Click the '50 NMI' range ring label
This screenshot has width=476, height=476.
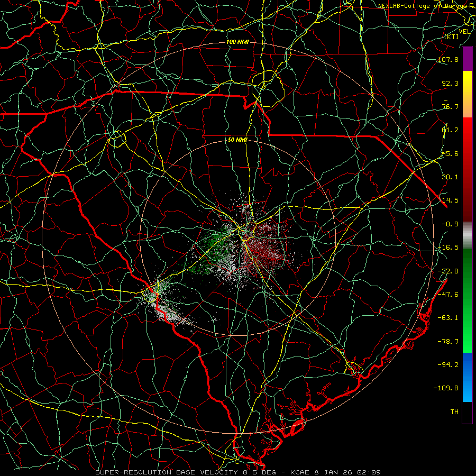point(237,140)
